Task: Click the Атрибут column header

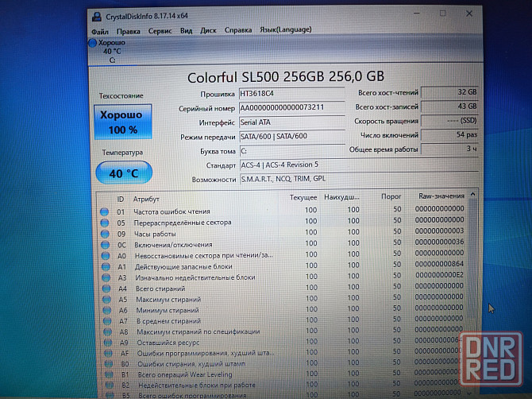Action: (x=146, y=199)
